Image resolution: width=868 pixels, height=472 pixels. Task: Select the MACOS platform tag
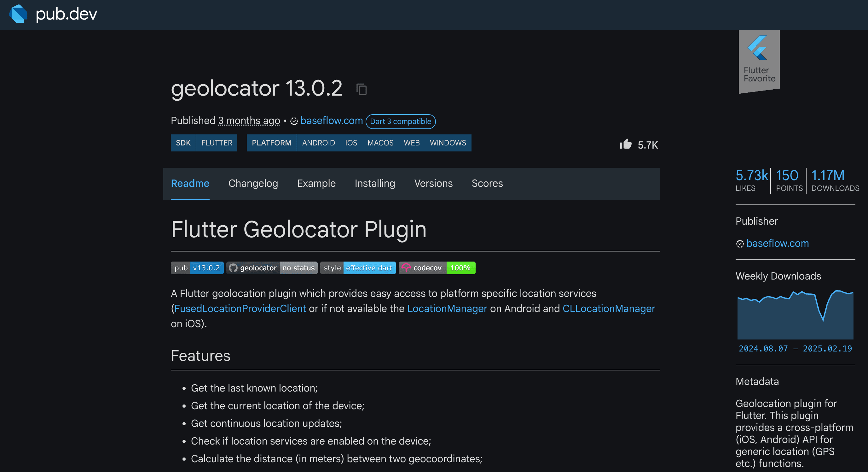click(380, 143)
